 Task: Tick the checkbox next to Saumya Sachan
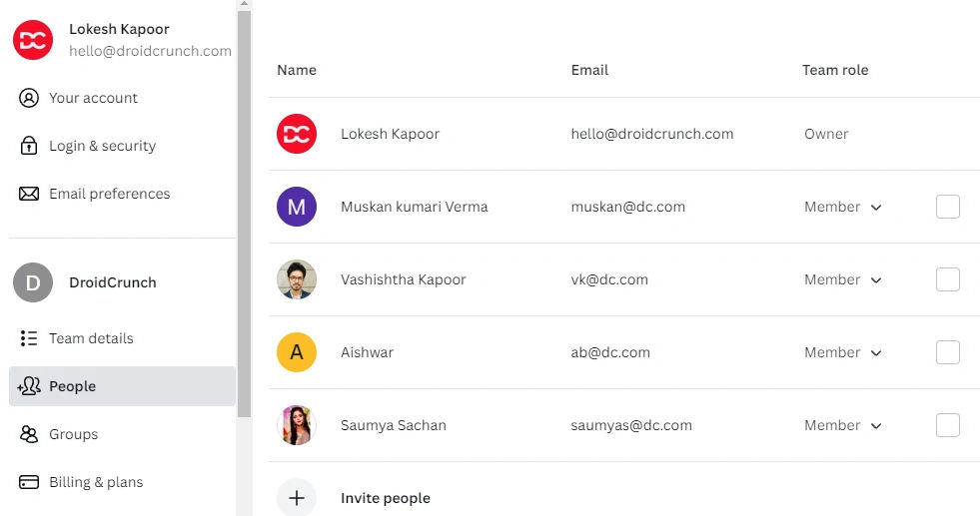[x=947, y=425]
